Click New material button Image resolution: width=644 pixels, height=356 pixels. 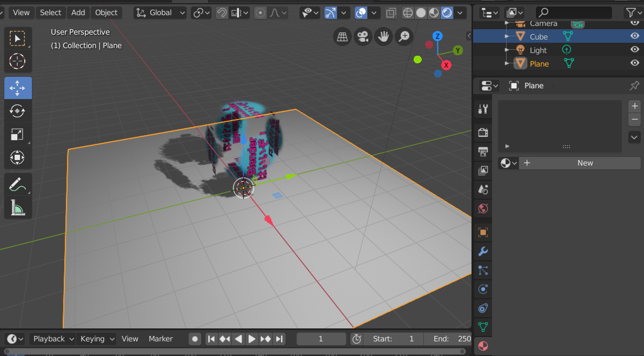pyautogui.click(x=580, y=163)
